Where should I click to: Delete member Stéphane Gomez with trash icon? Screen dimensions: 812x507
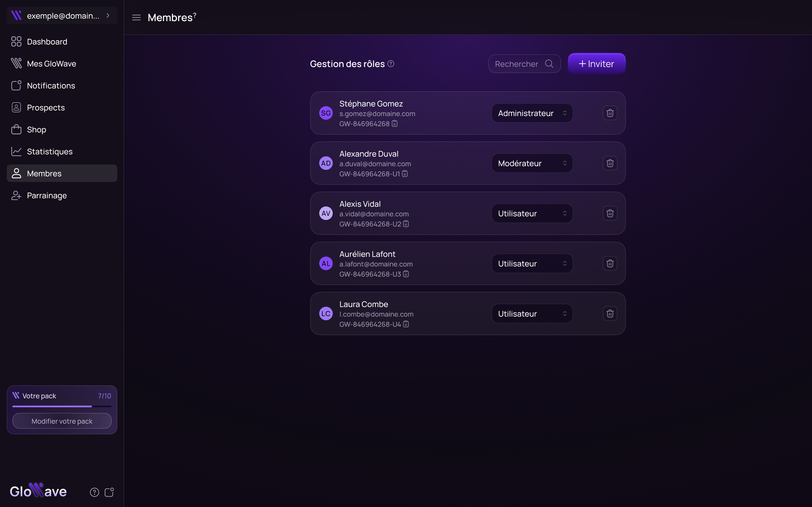pos(610,113)
